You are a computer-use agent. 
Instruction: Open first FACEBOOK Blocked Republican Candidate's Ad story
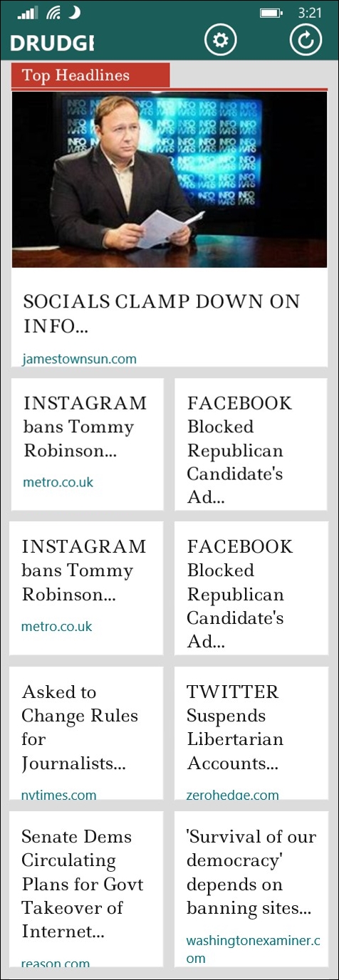pyautogui.click(x=251, y=444)
